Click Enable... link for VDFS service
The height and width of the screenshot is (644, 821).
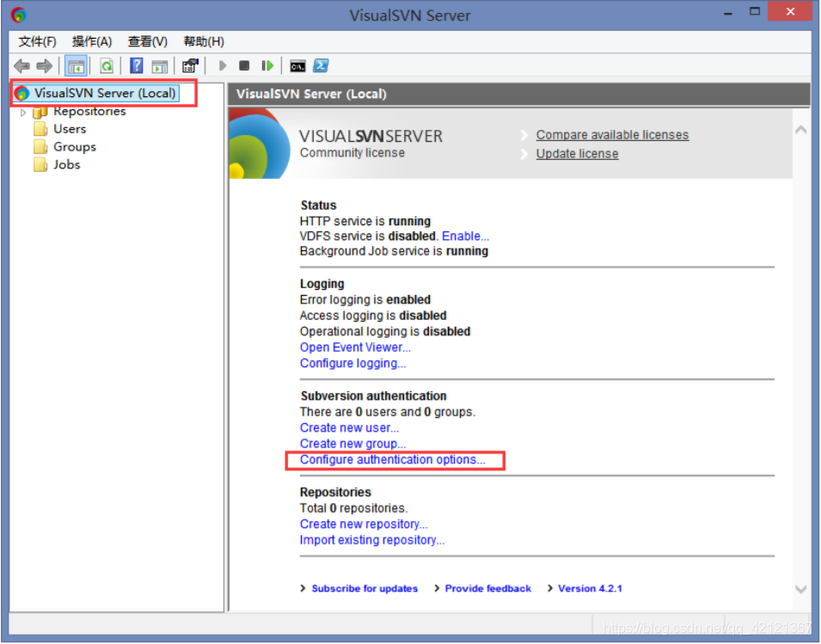465,236
